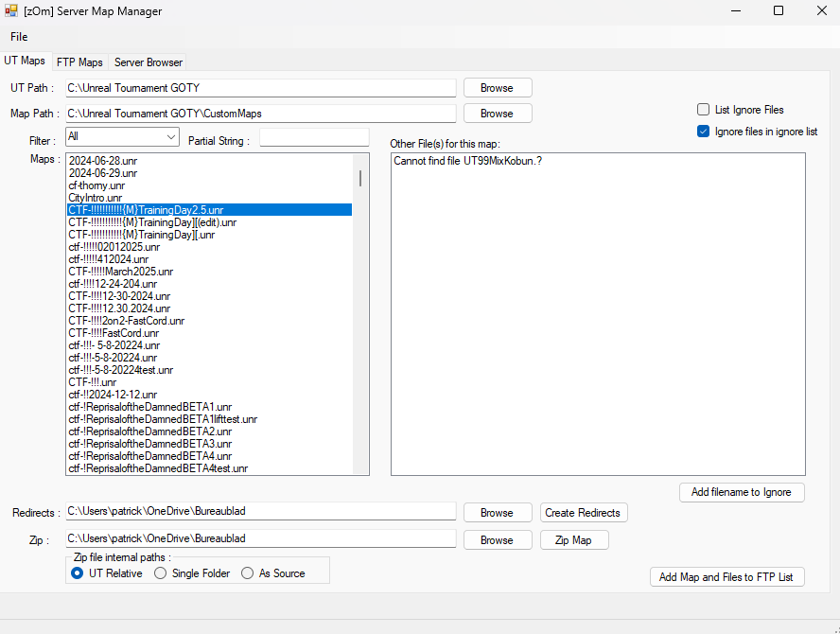
Task: Open the File menu
Action: tap(19, 37)
